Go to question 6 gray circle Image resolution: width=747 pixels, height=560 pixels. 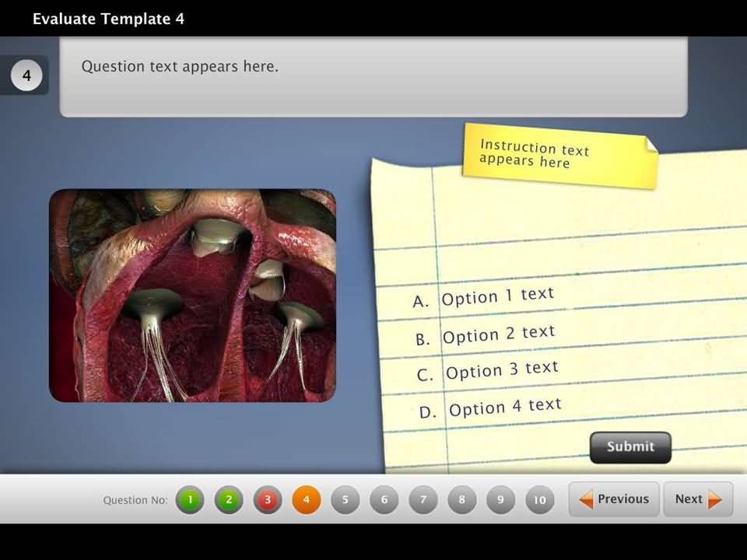click(x=384, y=500)
